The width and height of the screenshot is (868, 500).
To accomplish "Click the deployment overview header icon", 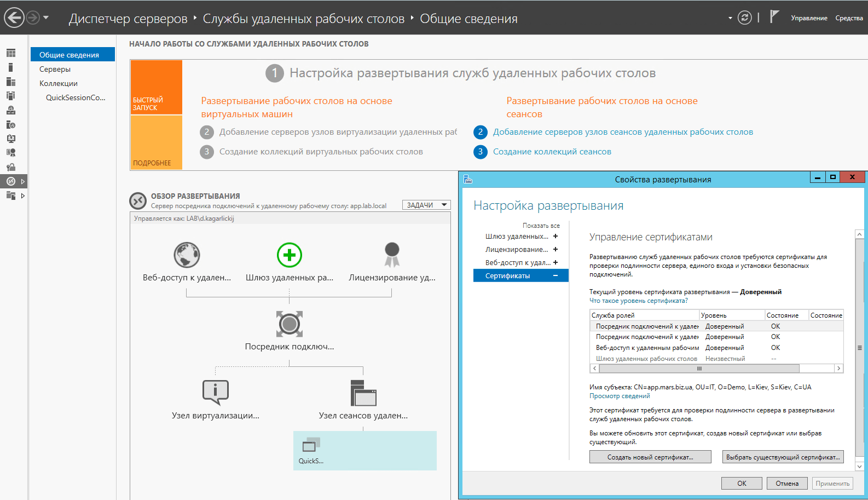I will tap(138, 201).
